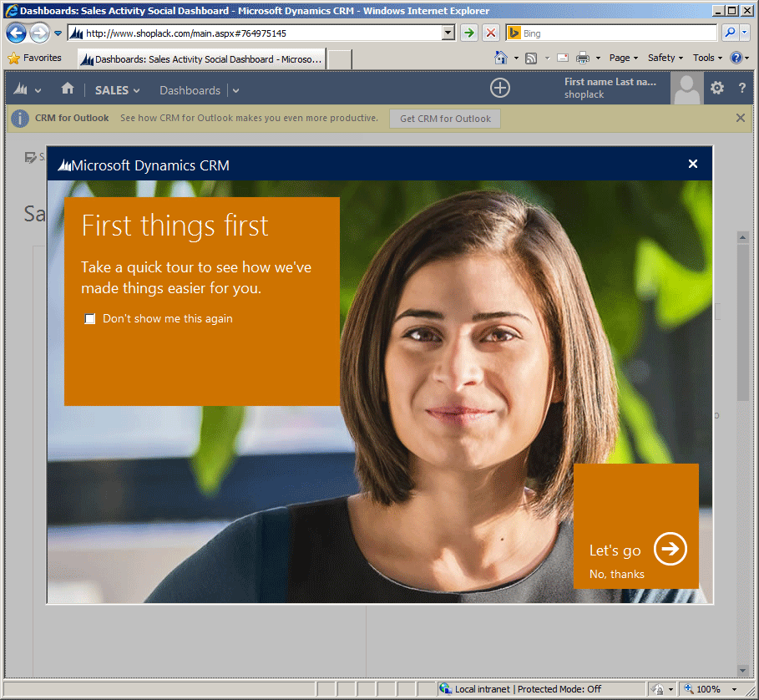Click the page scrollbar up arrow
This screenshot has width=759, height=700.
point(742,237)
